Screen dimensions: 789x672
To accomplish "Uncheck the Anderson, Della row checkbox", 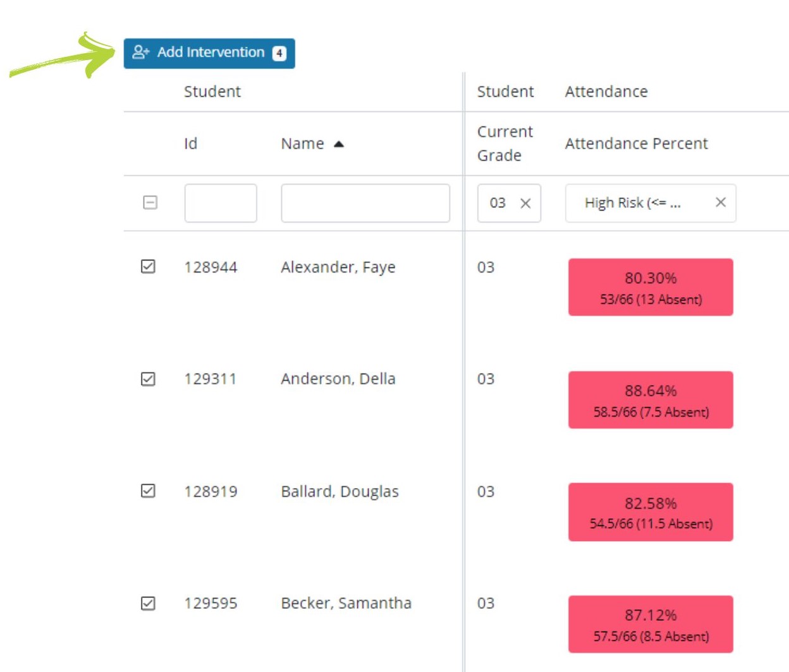I will coord(148,379).
